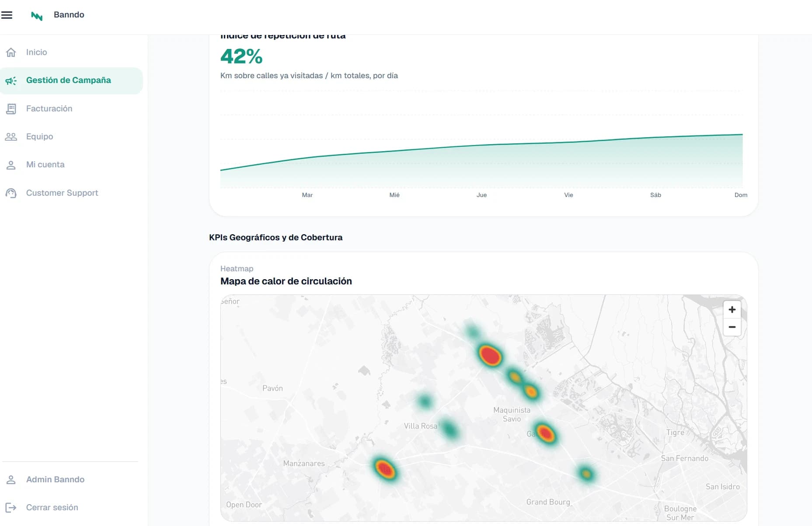
Task: Click the Gestión de Campaña megaphone icon
Action: click(x=11, y=80)
